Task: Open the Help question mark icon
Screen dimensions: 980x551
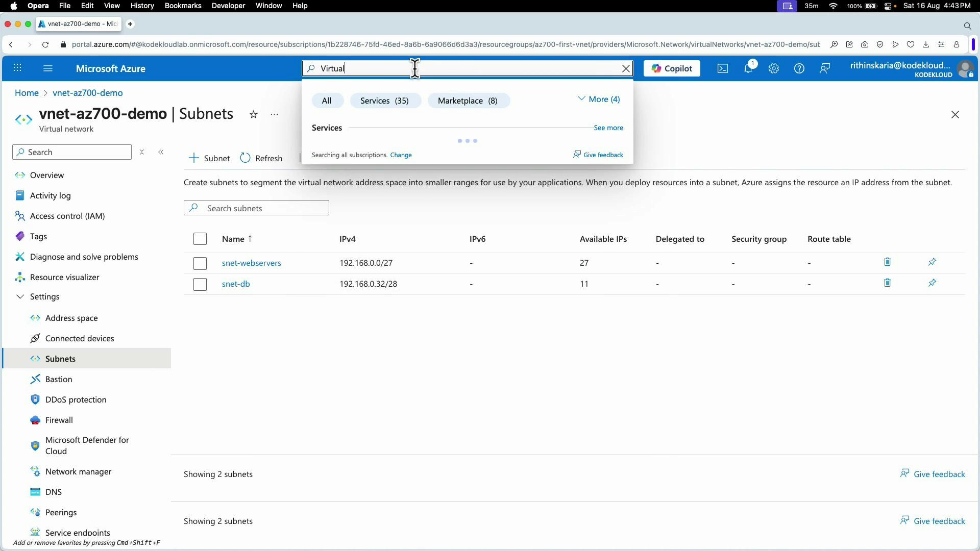Action: [x=799, y=68]
